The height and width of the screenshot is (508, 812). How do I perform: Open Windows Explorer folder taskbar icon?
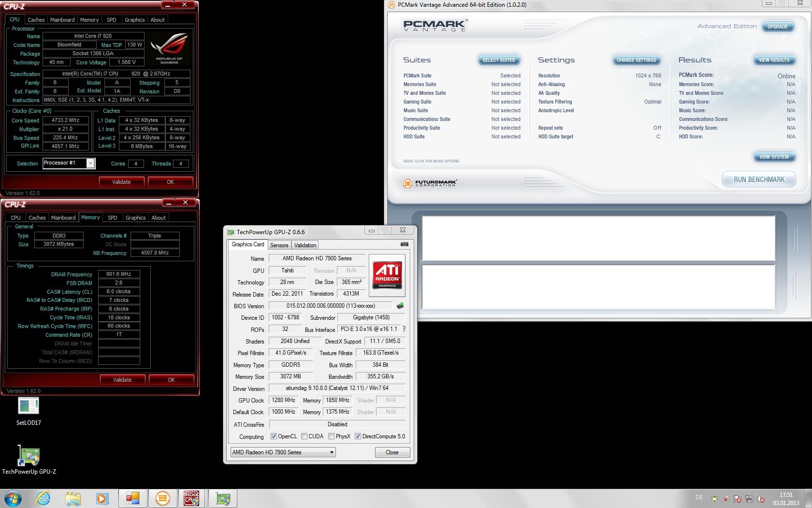pos(72,498)
